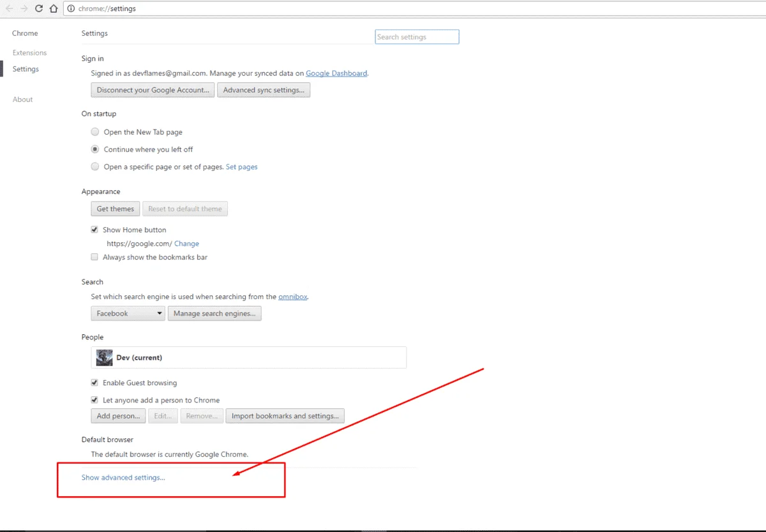Select Open the New Tab page option
766x532 pixels.
94,132
